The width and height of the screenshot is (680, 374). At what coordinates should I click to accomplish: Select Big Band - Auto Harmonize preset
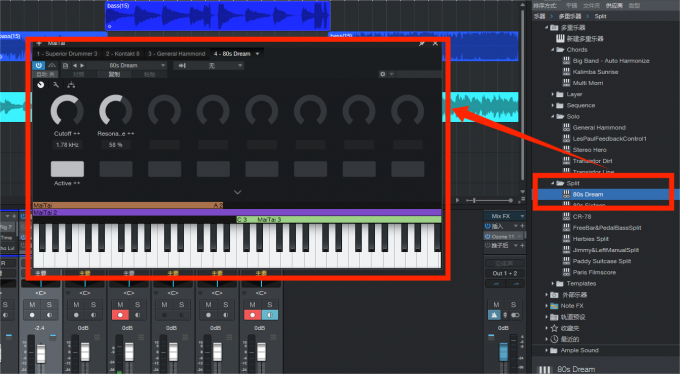(611, 61)
